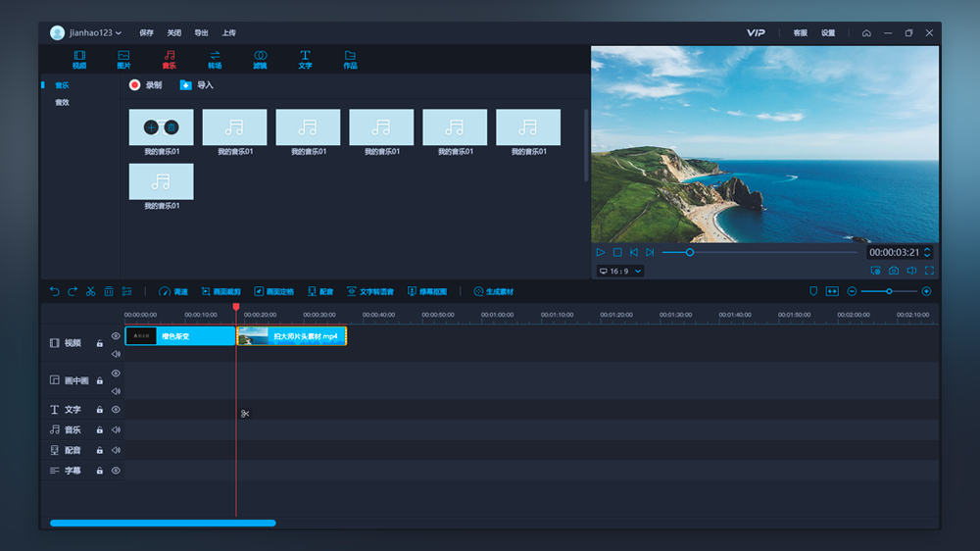Open the 画面裁剪 crop tool
980x551 pixels.
coord(220,291)
